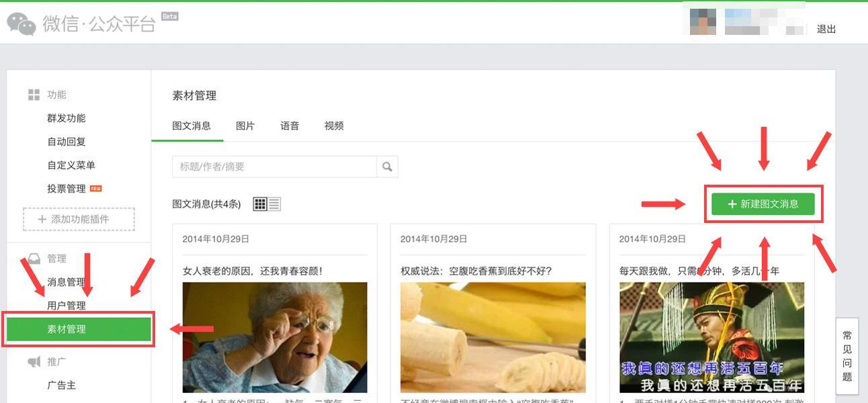The height and width of the screenshot is (403, 868).
Task: Click the 推广 megaphone icon
Action: point(34,362)
